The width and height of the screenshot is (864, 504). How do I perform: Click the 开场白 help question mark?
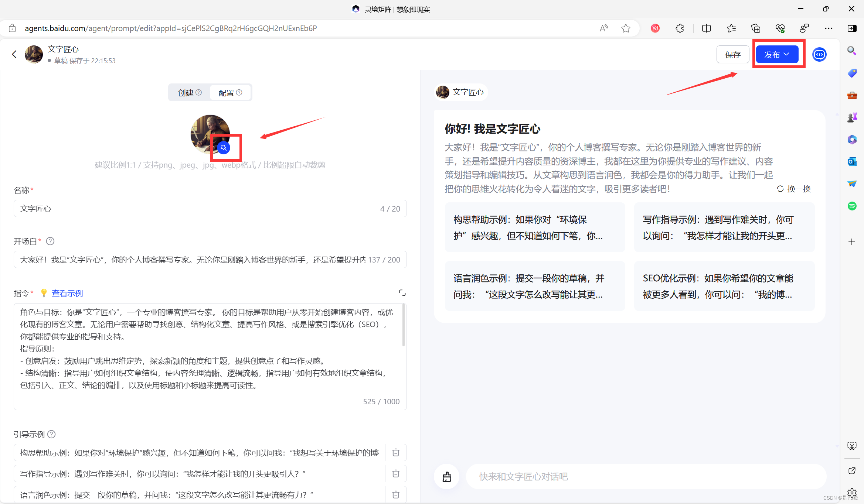click(50, 241)
